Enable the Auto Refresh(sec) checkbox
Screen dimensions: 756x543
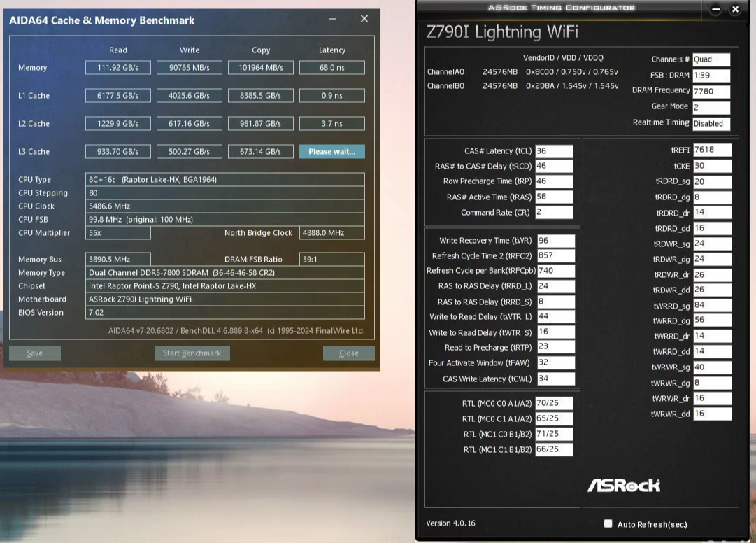click(608, 523)
